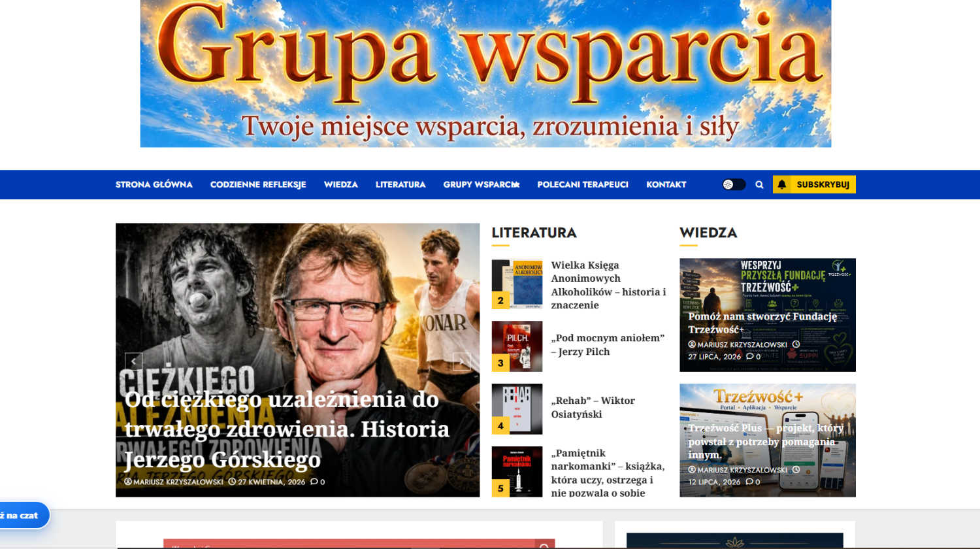The height and width of the screenshot is (549, 980).
Task: Read Wielka Księga Anonimowych Alkoholików article link
Action: [x=609, y=285]
